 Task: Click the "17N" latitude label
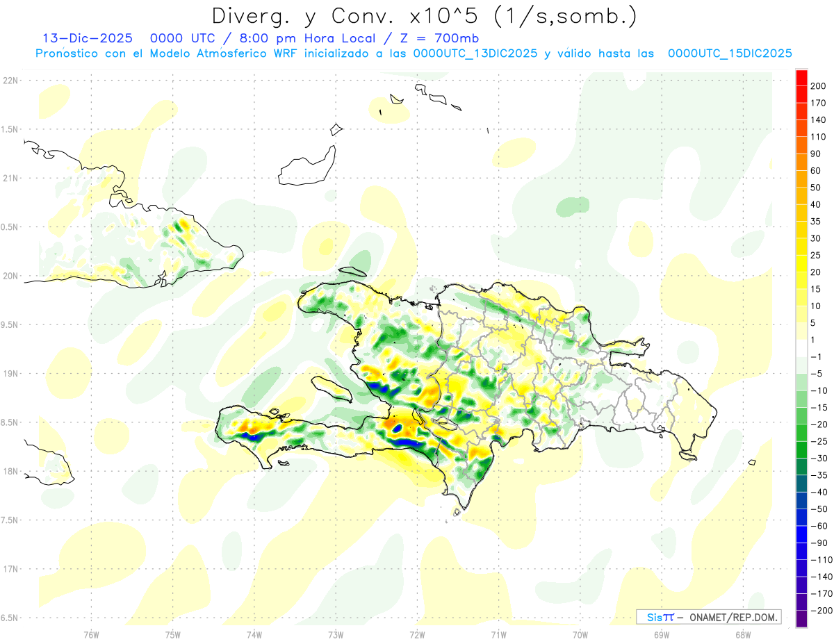point(10,569)
